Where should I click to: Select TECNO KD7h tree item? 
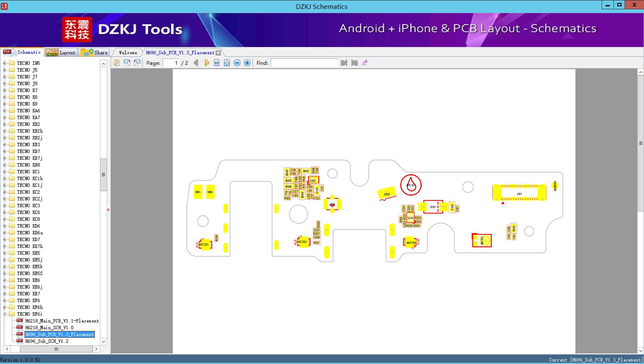tap(30, 246)
